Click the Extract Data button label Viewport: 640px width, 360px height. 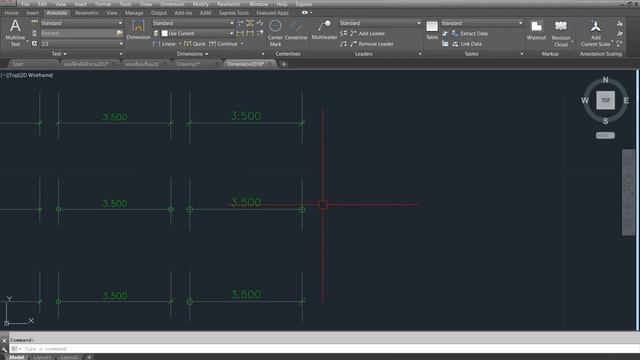[x=474, y=33]
